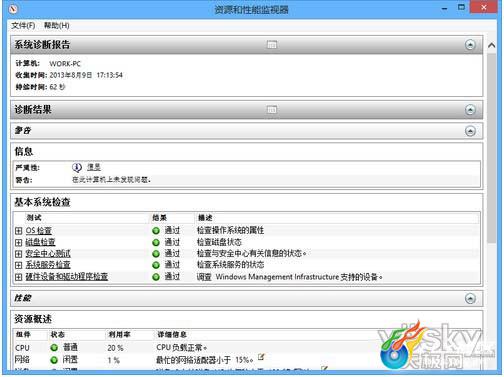Click the 结果 column header
The height and width of the screenshot is (377, 504).
tap(159, 218)
